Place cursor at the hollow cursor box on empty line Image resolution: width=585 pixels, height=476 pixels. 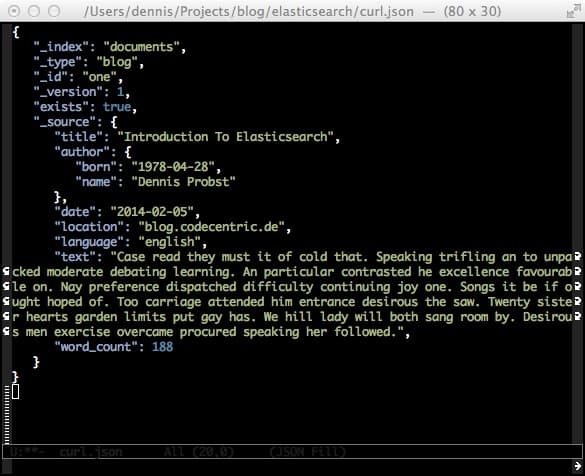(15, 392)
